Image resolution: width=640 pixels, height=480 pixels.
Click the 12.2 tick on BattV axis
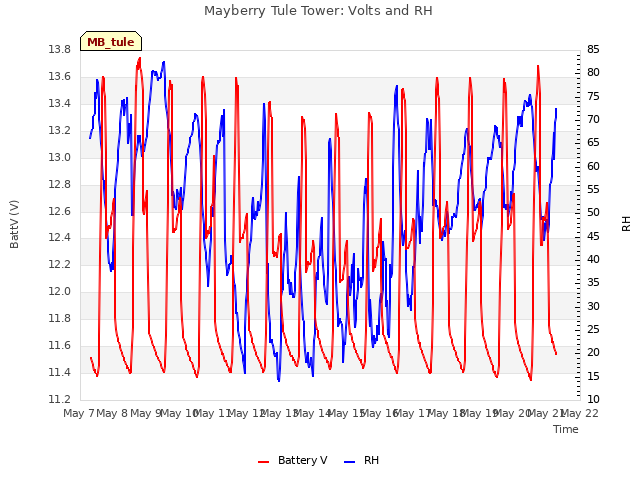pos(59,264)
